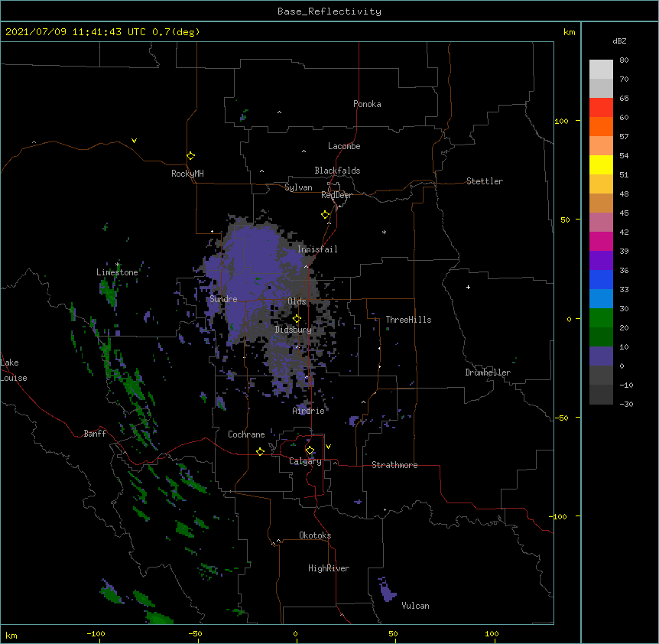Click the asterisk marker above Limestone label

tap(118, 265)
